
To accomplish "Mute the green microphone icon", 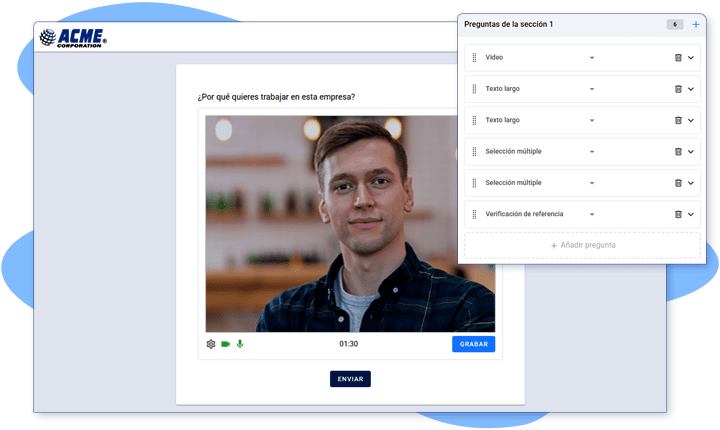I will click(240, 344).
